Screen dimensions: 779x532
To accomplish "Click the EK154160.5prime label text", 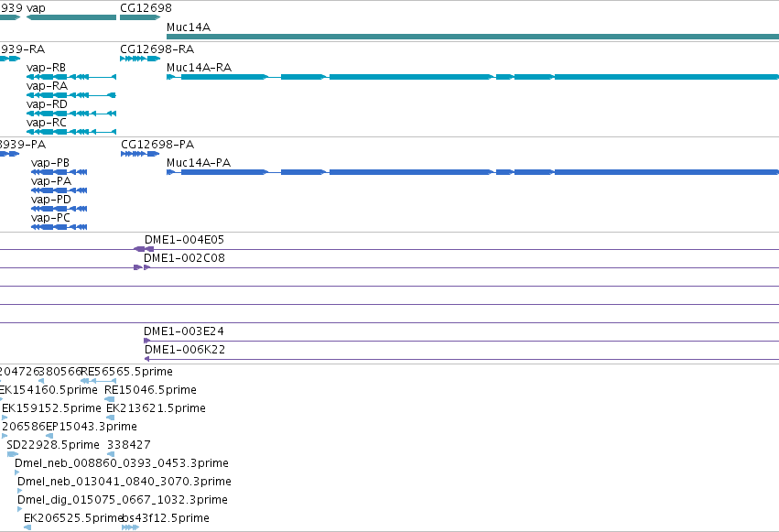I will click(49, 390).
